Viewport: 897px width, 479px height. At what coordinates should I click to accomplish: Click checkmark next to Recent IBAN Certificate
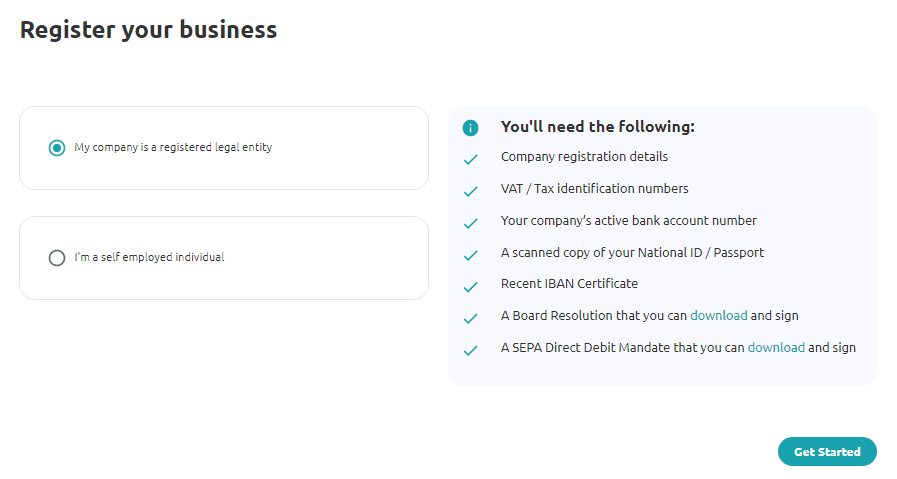(x=470, y=287)
